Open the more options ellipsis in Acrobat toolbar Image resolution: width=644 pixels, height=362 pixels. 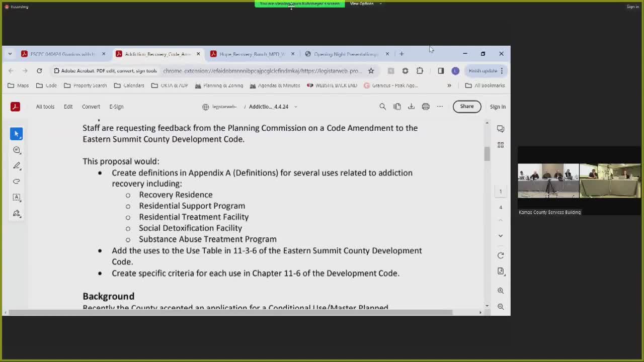tap(440, 107)
